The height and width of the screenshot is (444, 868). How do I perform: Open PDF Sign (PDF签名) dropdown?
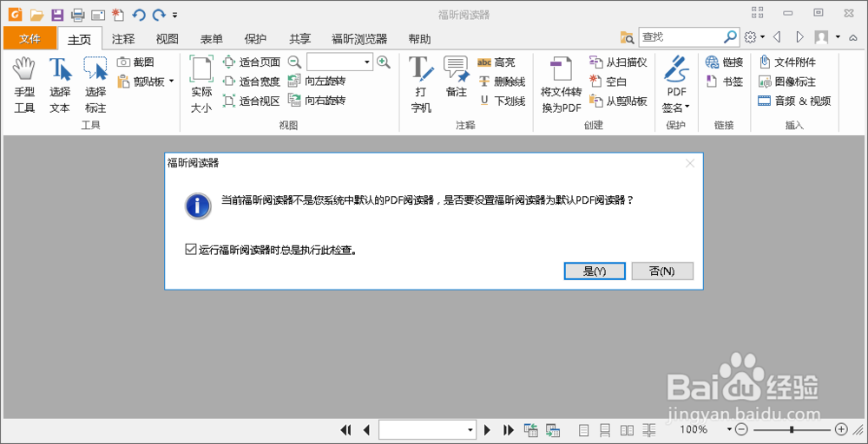coord(676,85)
